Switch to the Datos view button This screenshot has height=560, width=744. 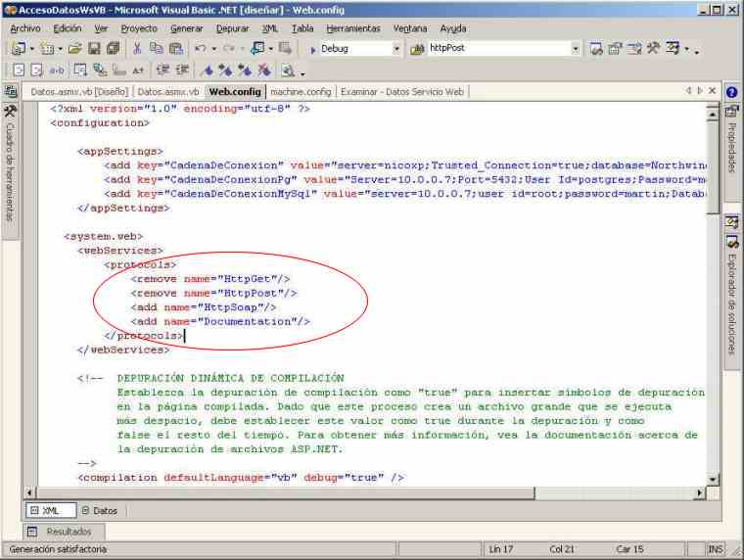100,511
